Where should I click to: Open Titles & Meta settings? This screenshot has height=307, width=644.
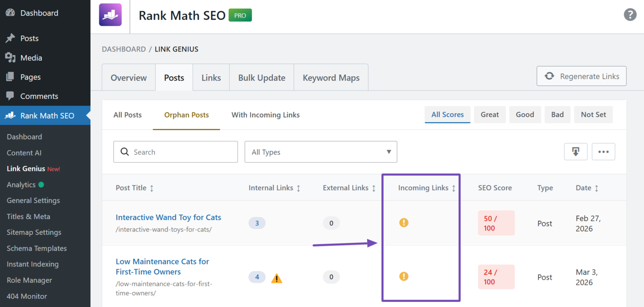coord(29,216)
